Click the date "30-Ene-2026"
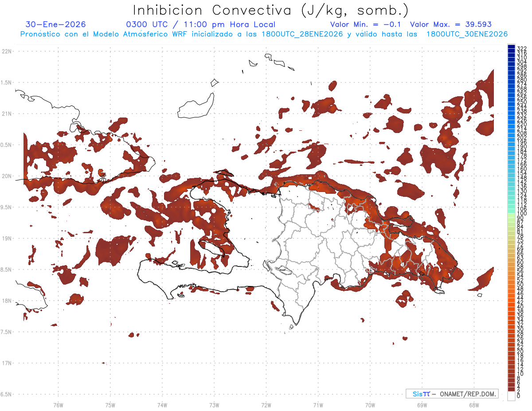This screenshot has width=532, height=411. [x=56, y=24]
